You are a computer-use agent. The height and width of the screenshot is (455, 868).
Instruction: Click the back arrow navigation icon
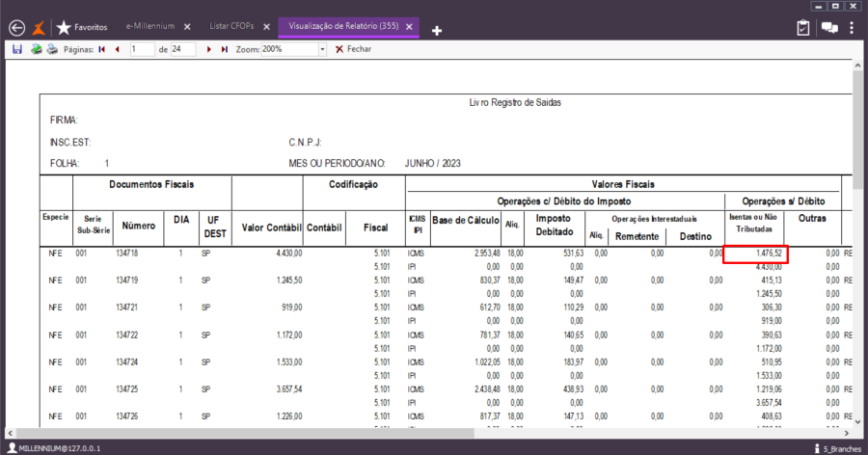15,28
